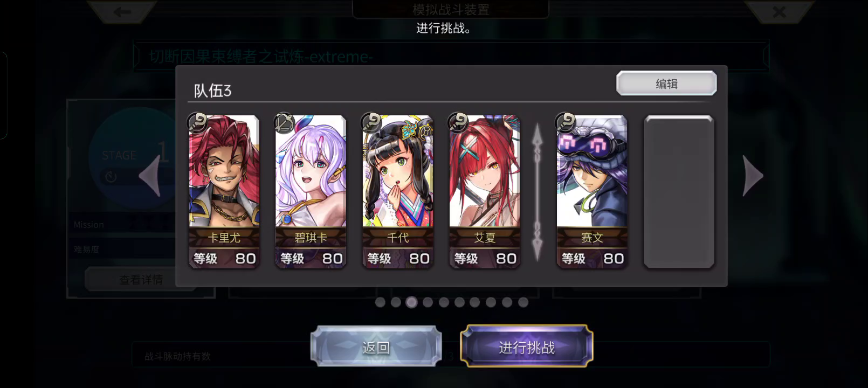Select the last team page dot
868x388 pixels.
coord(523,302)
